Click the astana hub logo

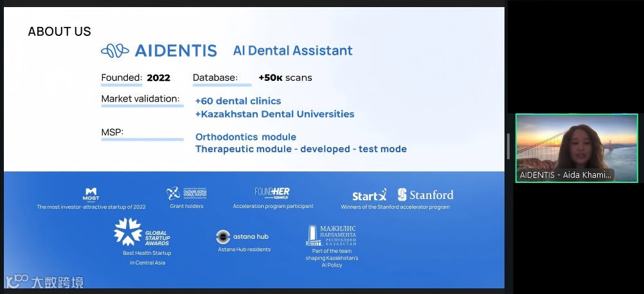[242, 237]
